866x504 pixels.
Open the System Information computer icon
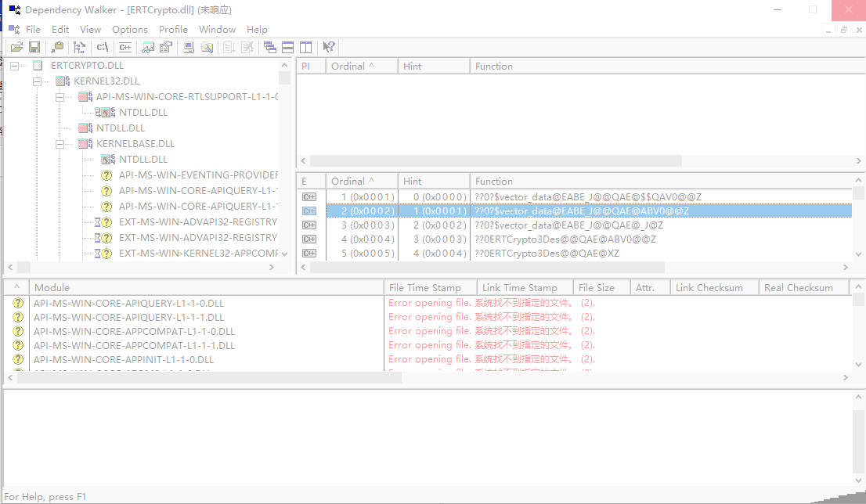coord(189,48)
